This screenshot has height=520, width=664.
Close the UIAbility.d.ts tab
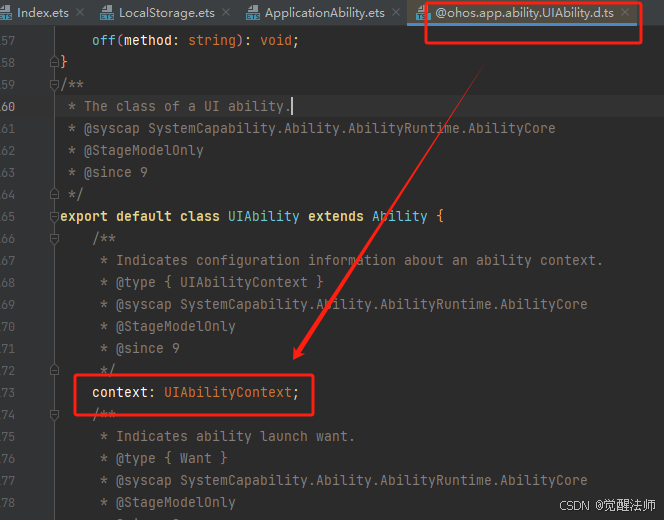625,13
